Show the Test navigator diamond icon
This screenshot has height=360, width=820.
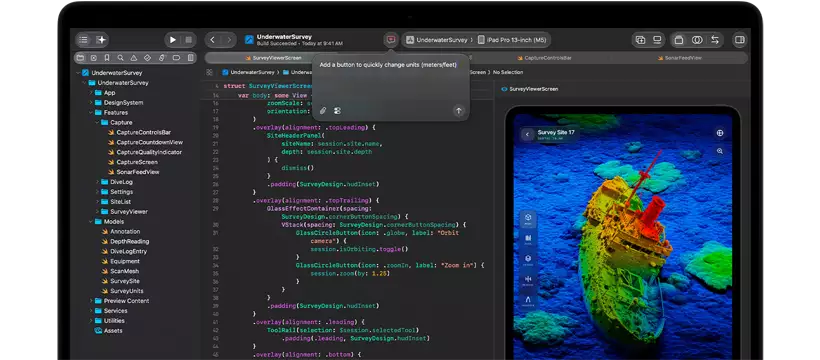(147, 58)
